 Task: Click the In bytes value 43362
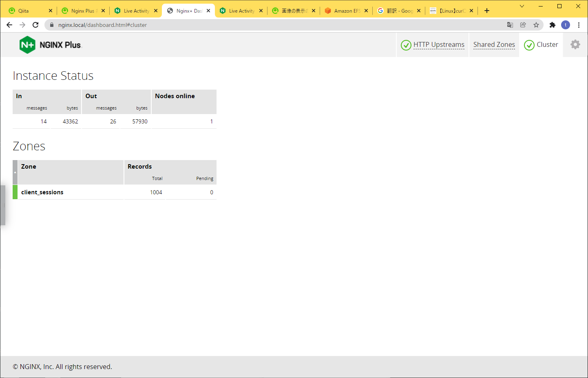[x=70, y=121]
